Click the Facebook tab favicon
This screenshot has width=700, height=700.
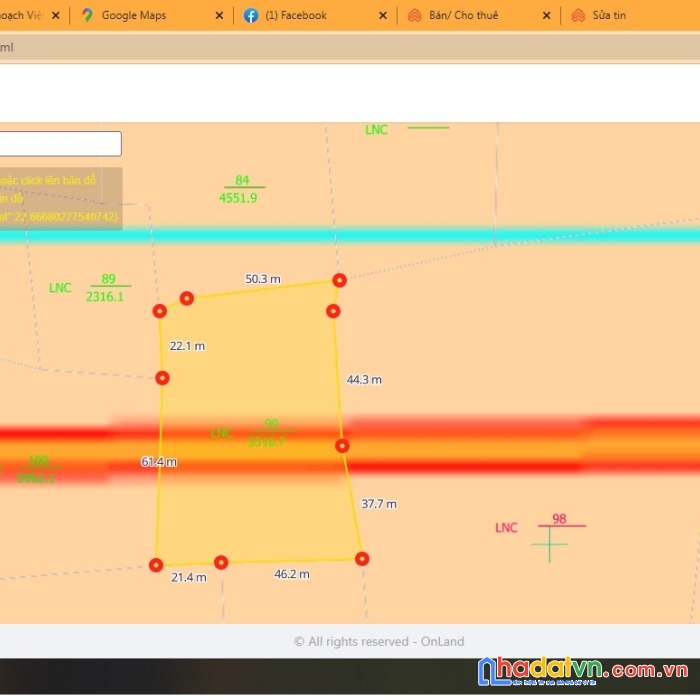click(251, 16)
